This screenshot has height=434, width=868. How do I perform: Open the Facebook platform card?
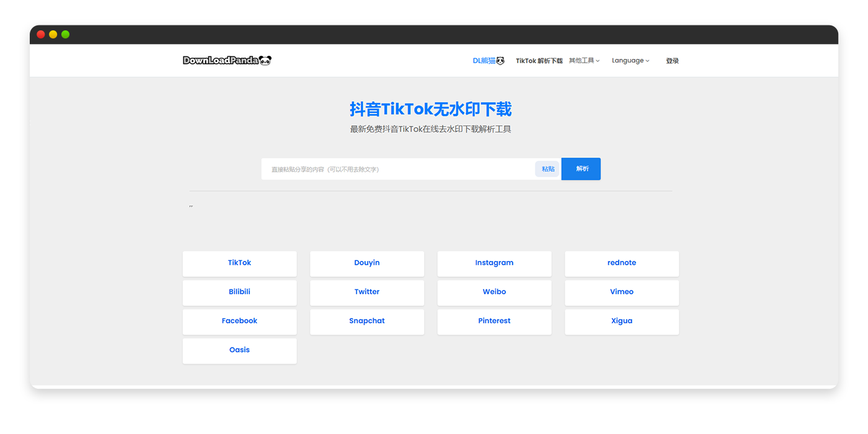[x=239, y=321]
